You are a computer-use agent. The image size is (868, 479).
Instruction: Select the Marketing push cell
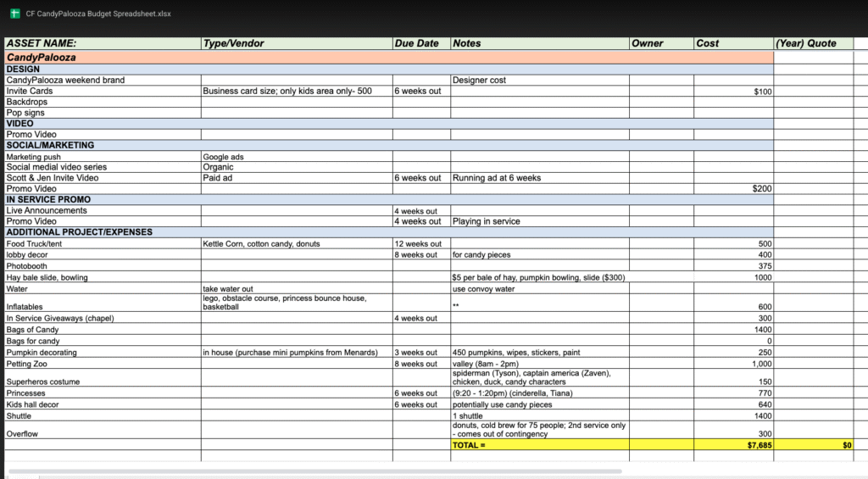[x=103, y=157]
